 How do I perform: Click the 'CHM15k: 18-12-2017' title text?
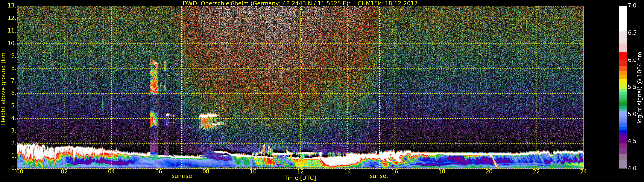click(x=387, y=3)
